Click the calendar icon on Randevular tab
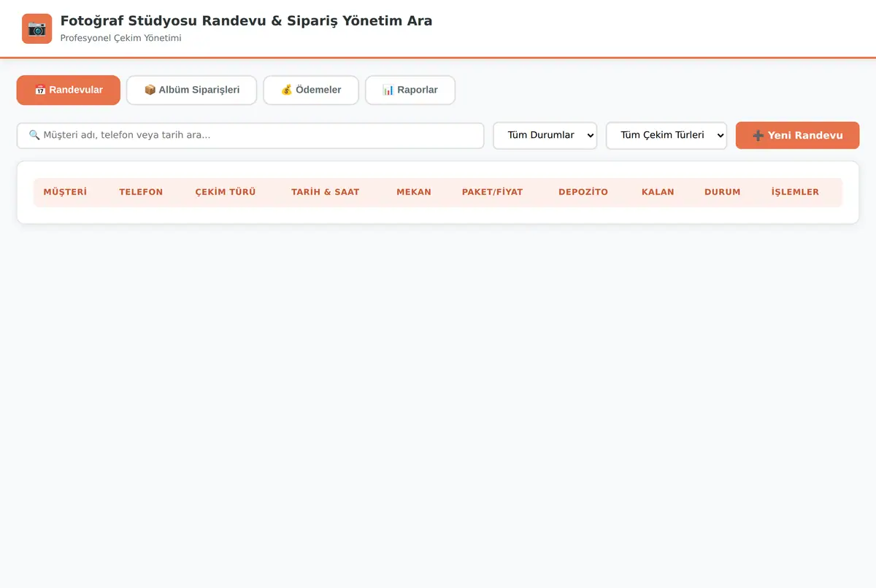The image size is (876, 588). point(40,90)
